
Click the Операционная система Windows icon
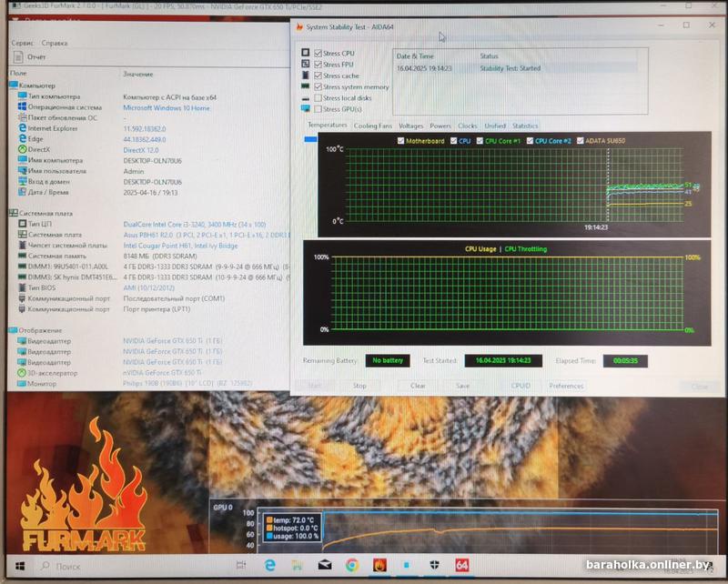(22, 106)
